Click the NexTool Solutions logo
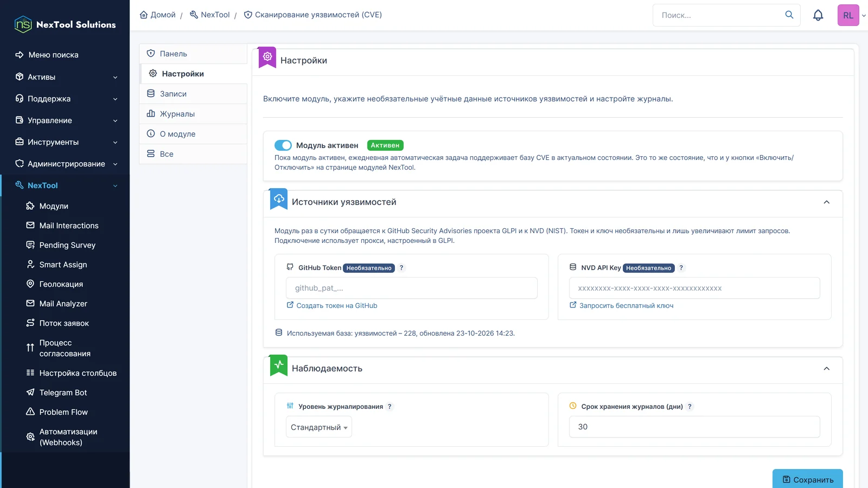The image size is (868, 488). point(65,24)
